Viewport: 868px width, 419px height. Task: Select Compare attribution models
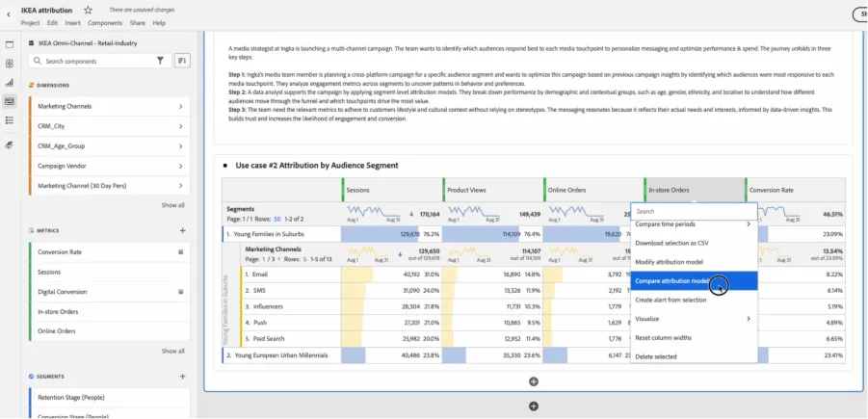click(694, 280)
